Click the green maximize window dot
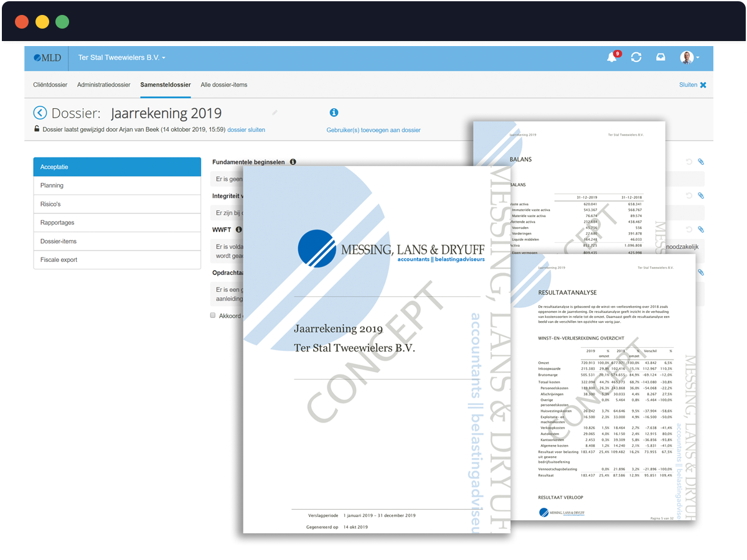Image resolution: width=747 pixels, height=560 pixels. point(62,22)
